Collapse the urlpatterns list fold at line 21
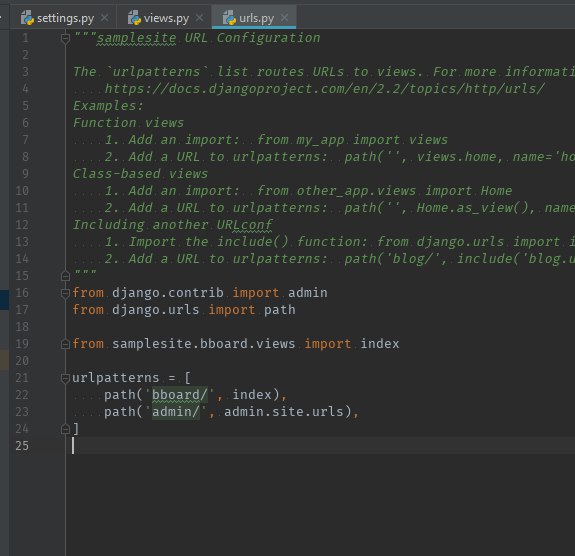Viewport: 575px width, 556px height. point(65,378)
